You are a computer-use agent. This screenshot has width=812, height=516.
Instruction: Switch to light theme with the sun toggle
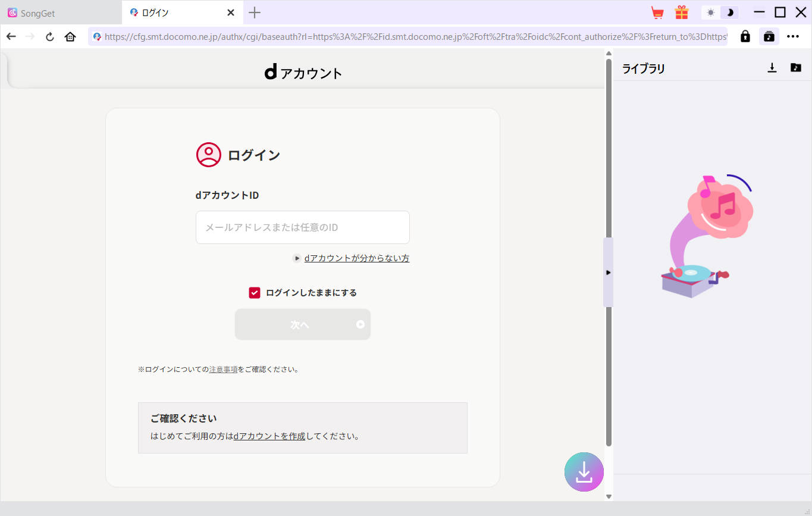[x=710, y=12]
